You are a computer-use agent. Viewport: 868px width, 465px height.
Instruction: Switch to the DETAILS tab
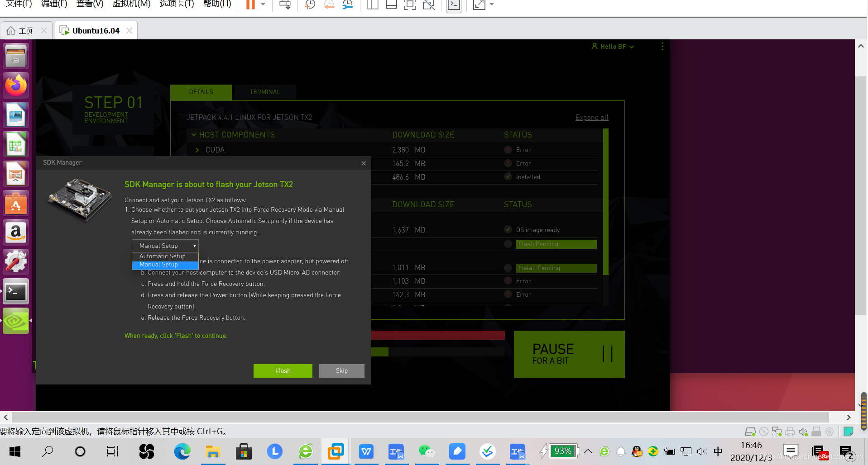tap(201, 92)
